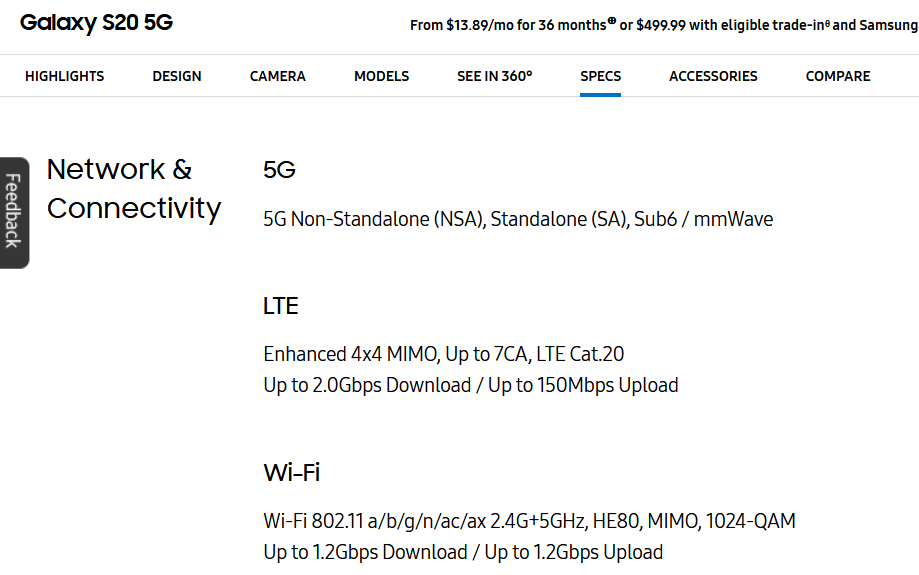Click the footnote icon after "36 months"
The image size is (919, 575).
tap(612, 21)
